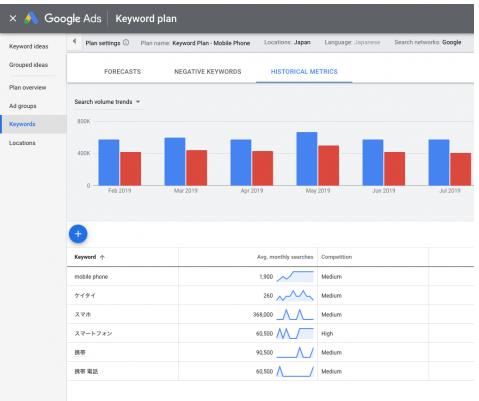
Task: Click red bar for Jun 2019
Action: (394, 169)
